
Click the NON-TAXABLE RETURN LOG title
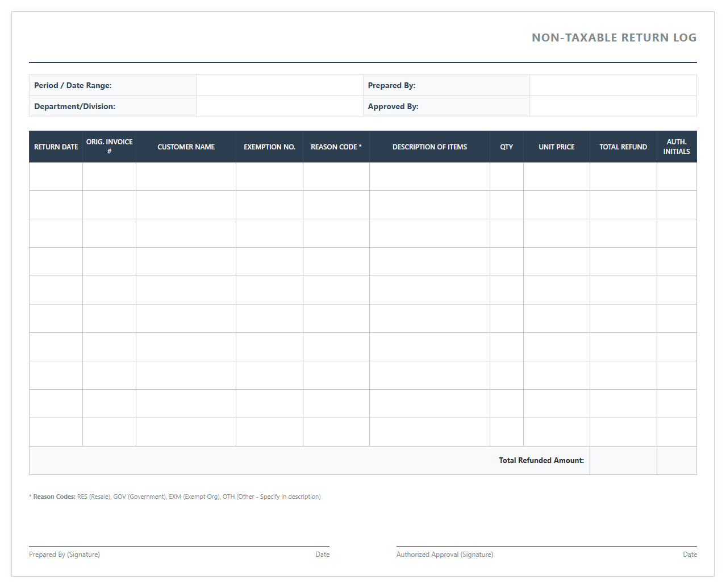[x=614, y=37]
